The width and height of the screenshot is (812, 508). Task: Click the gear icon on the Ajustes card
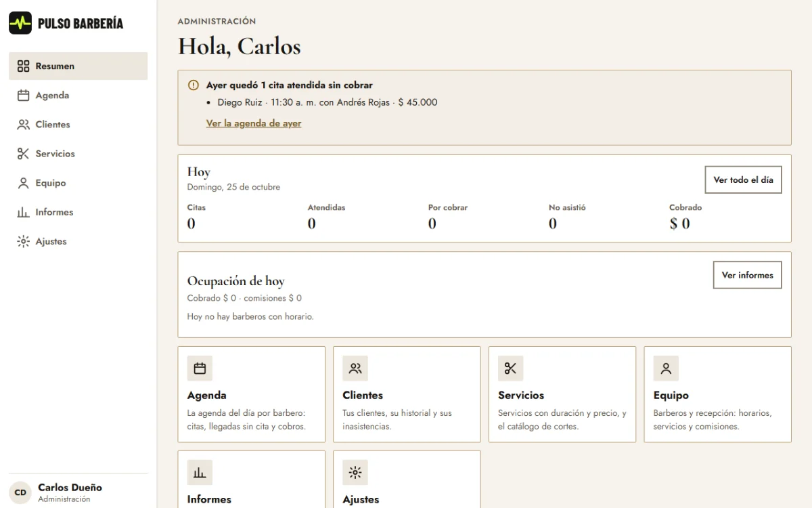tap(355, 473)
